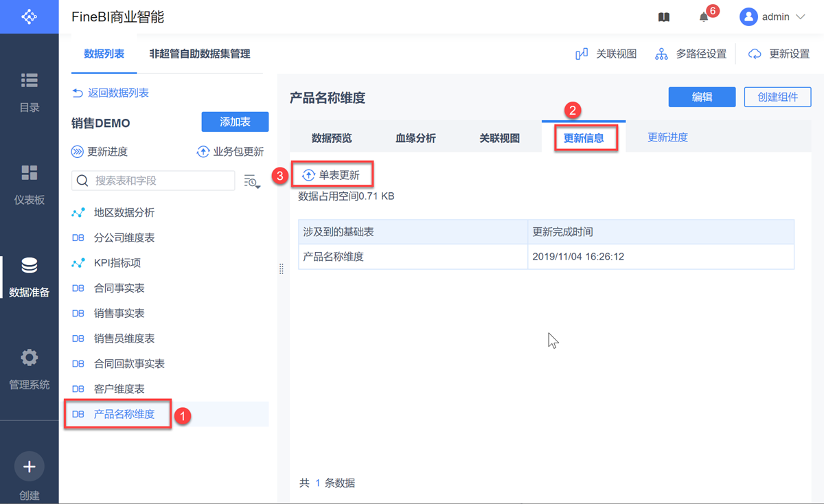Click the analysis icon beside KPI指标项
Image resolution: width=824 pixels, height=504 pixels.
click(78, 263)
